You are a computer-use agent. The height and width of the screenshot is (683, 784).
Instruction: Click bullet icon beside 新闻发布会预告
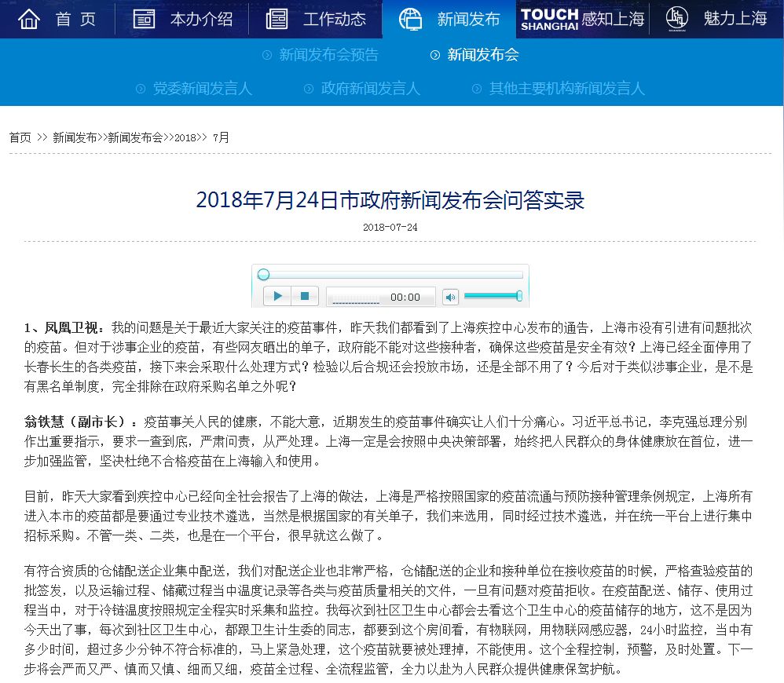[x=267, y=55]
